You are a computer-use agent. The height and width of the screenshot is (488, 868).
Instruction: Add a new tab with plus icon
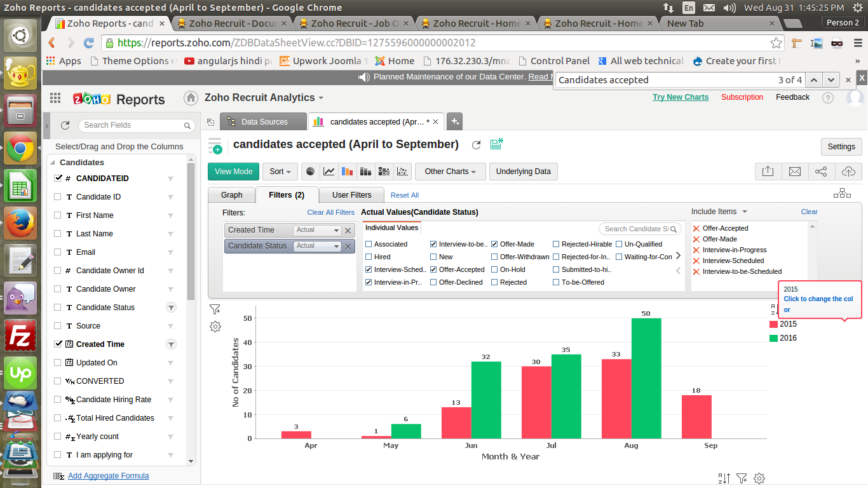coord(454,121)
